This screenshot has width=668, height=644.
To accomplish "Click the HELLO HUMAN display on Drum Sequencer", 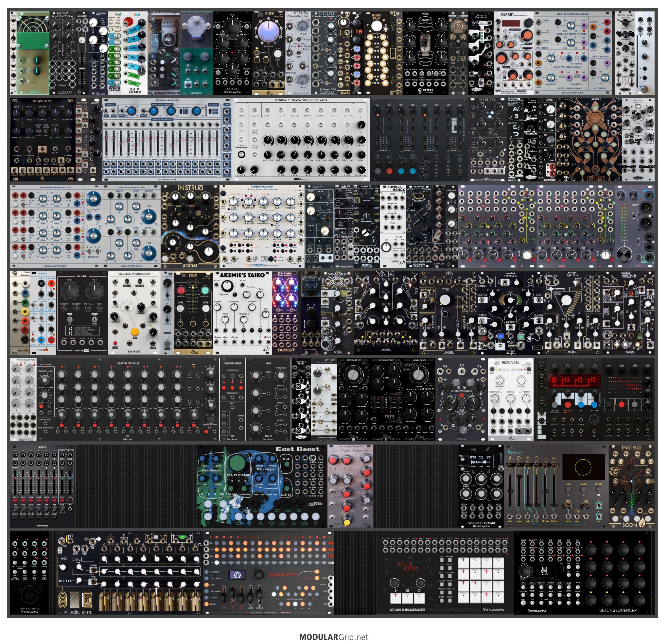I will tap(408, 567).
